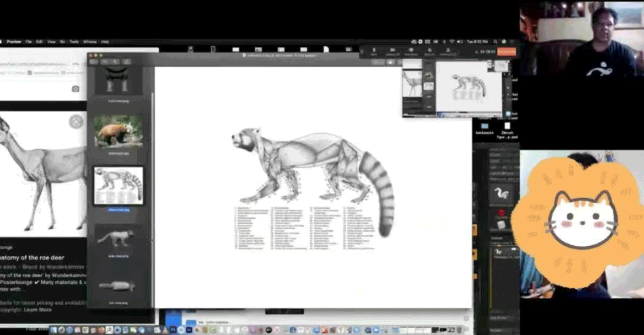Click the share icon in Preview toolbar
This screenshot has height=335, width=644.
(126, 62)
